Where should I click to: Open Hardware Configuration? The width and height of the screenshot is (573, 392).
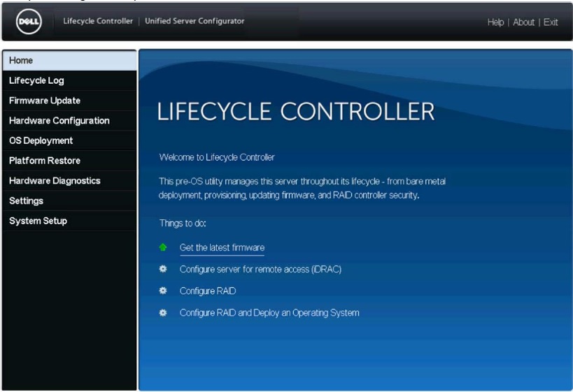click(69, 121)
